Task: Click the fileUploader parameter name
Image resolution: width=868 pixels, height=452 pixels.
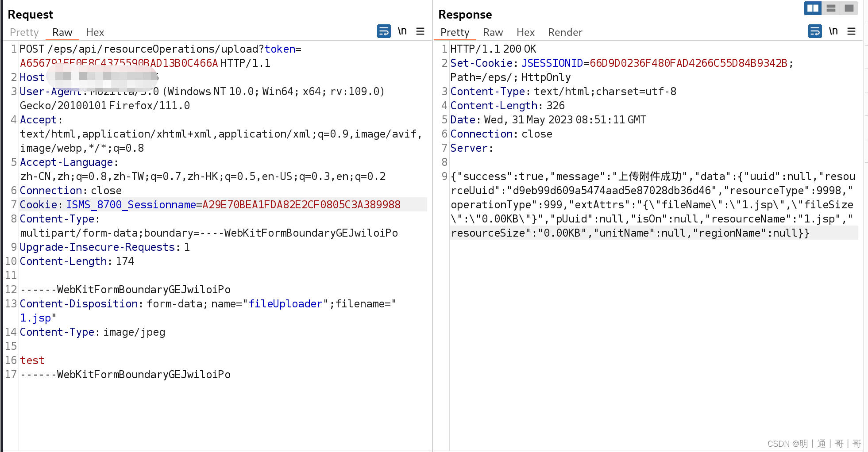Action: tap(285, 304)
